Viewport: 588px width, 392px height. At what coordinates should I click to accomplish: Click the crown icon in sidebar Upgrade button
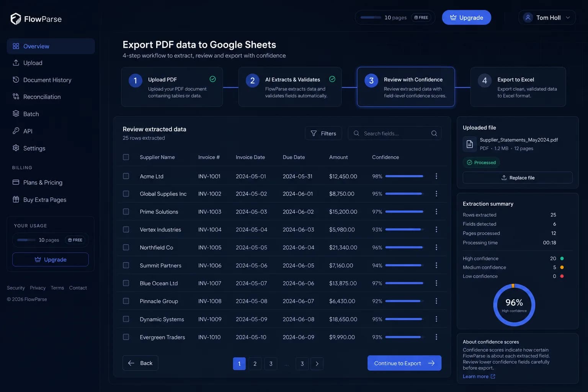tap(38, 260)
